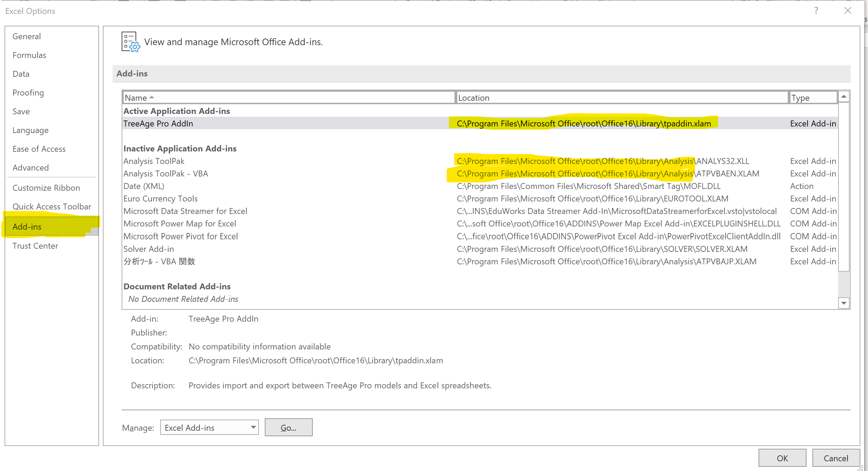Select the Quick Access Toolbar section
The image size is (868, 471).
pyautogui.click(x=52, y=207)
